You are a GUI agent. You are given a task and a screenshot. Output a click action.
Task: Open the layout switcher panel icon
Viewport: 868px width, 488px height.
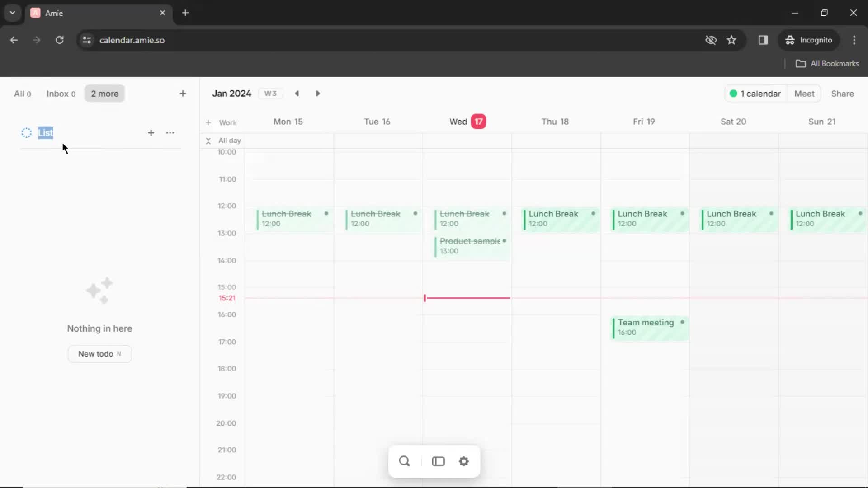pyautogui.click(x=438, y=460)
